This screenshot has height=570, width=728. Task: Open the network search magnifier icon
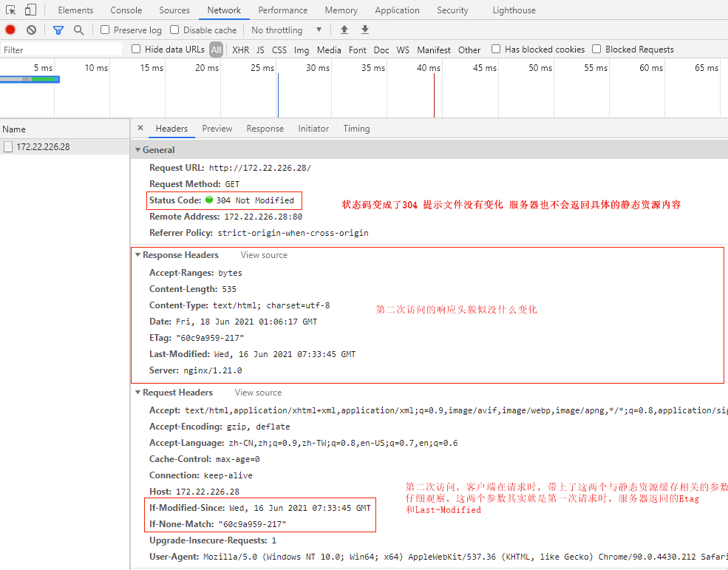click(x=79, y=30)
